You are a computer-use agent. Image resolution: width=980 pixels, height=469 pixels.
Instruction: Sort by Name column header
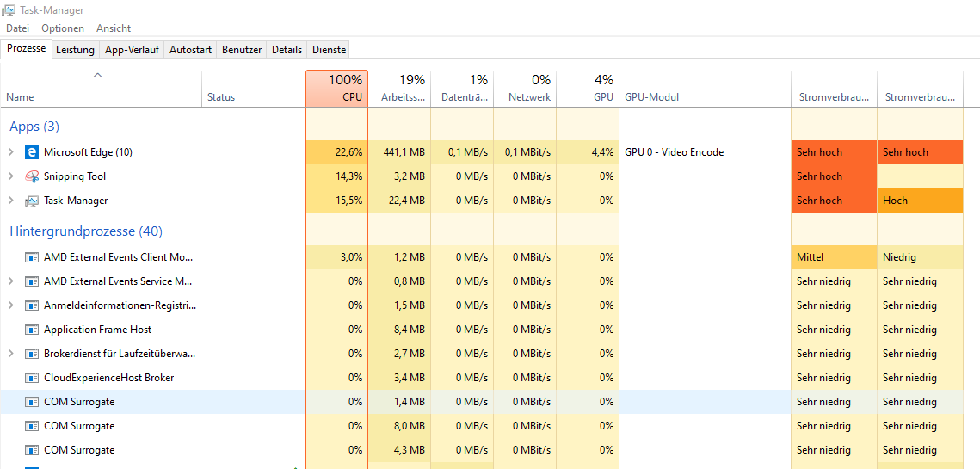pos(102,89)
